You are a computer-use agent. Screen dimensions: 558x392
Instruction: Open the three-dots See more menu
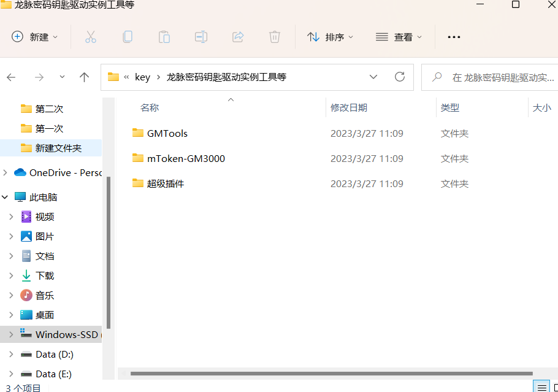pos(454,37)
